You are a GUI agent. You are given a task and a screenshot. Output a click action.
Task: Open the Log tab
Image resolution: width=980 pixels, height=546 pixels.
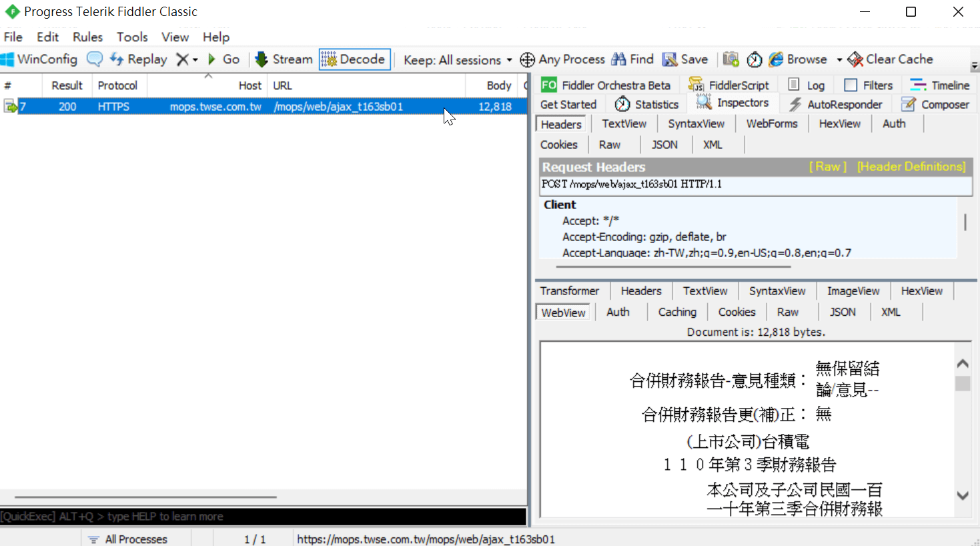(x=806, y=85)
